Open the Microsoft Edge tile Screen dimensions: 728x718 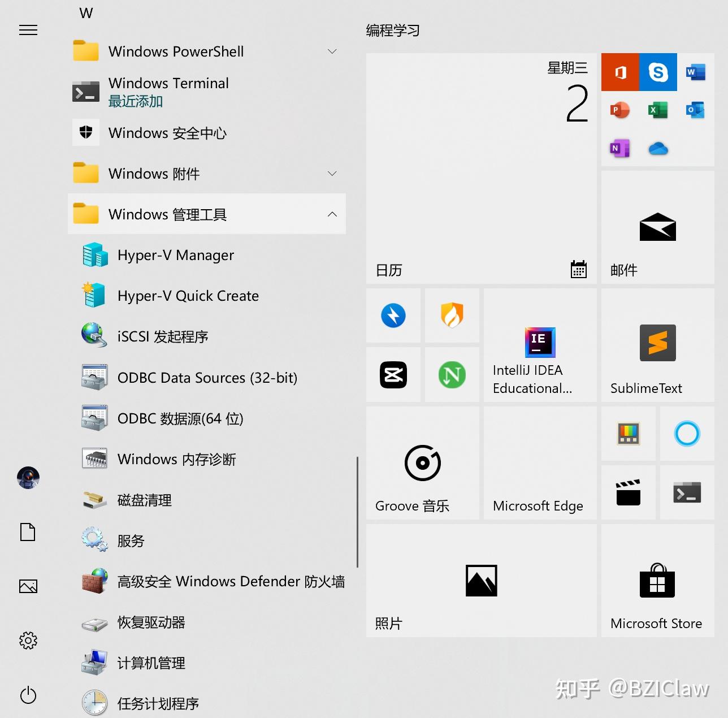coord(540,462)
